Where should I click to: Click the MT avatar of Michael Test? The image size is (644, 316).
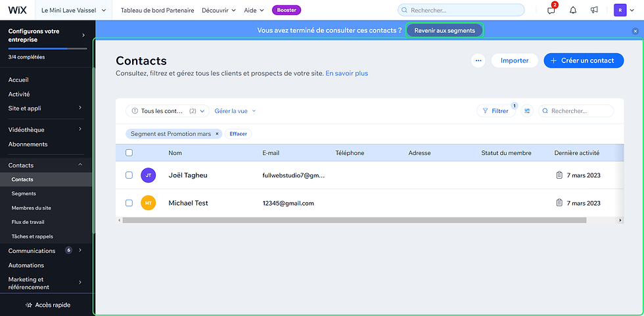tap(149, 203)
